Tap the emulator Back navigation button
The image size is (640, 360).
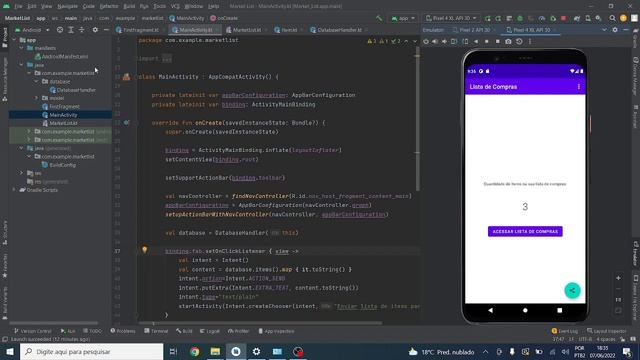(x=491, y=310)
